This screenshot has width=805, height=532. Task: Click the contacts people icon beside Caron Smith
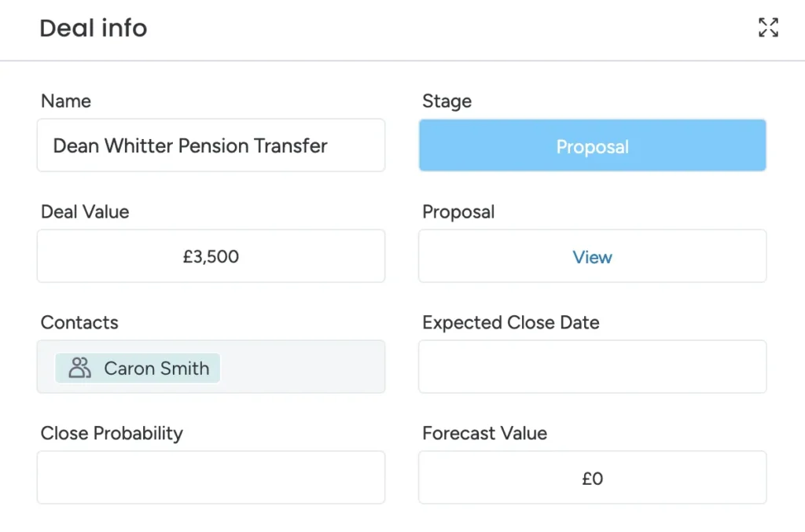click(77, 366)
